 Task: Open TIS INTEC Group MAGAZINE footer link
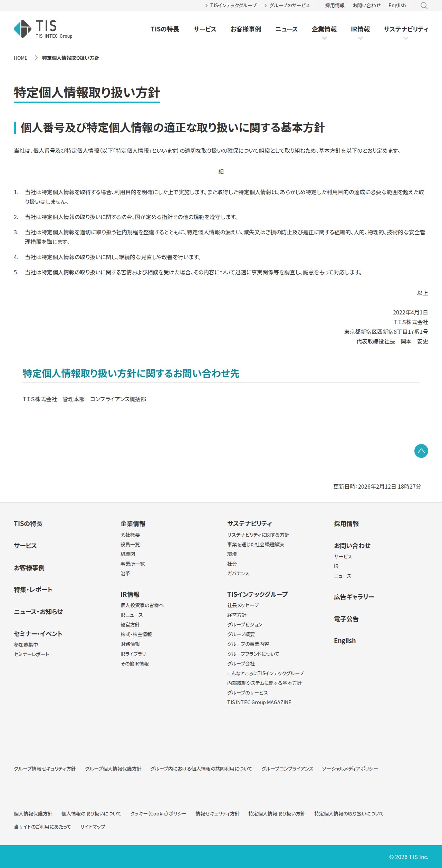tap(259, 702)
